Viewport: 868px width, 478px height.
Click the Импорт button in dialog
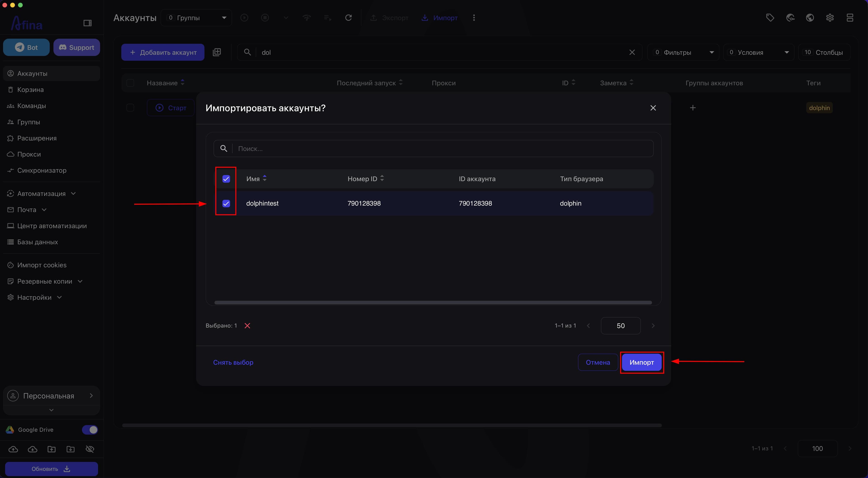coord(642,363)
